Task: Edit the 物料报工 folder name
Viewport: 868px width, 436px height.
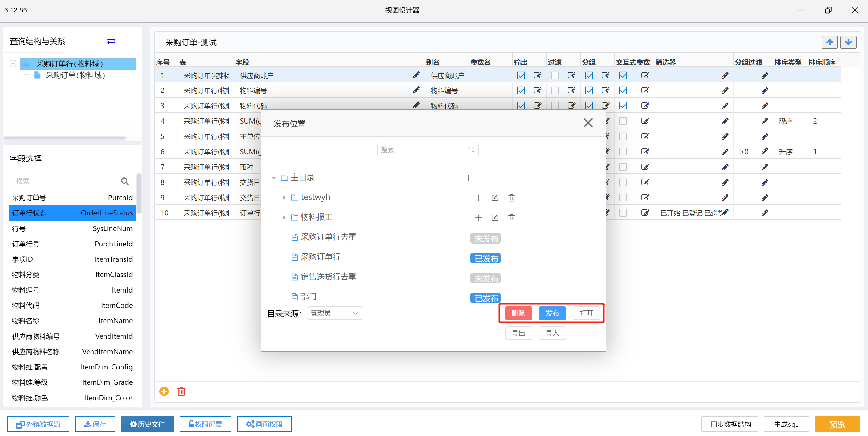Action: 495,217
